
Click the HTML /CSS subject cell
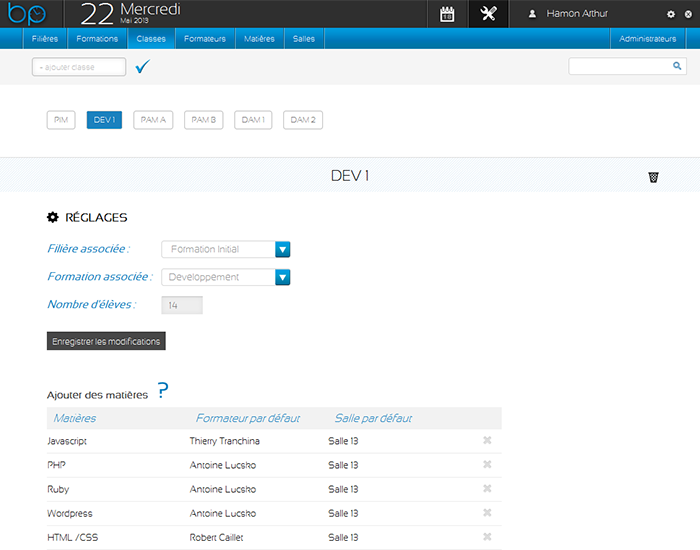[x=73, y=538]
